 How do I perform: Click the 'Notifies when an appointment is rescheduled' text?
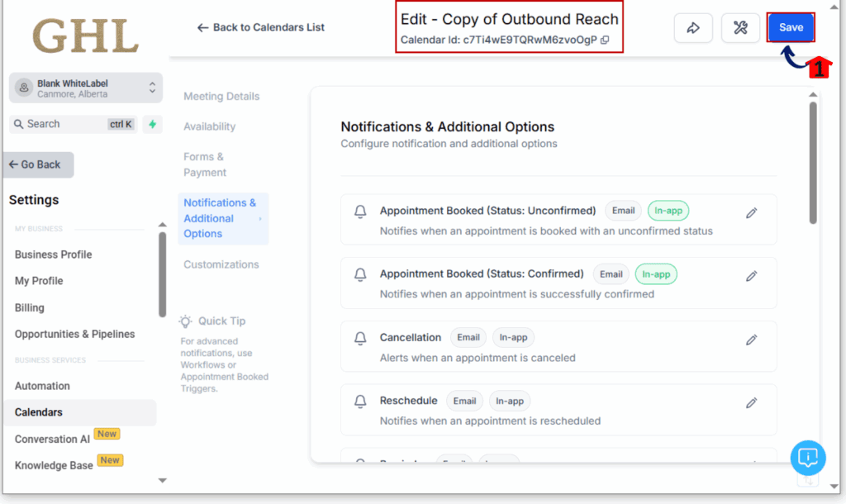(x=490, y=421)
